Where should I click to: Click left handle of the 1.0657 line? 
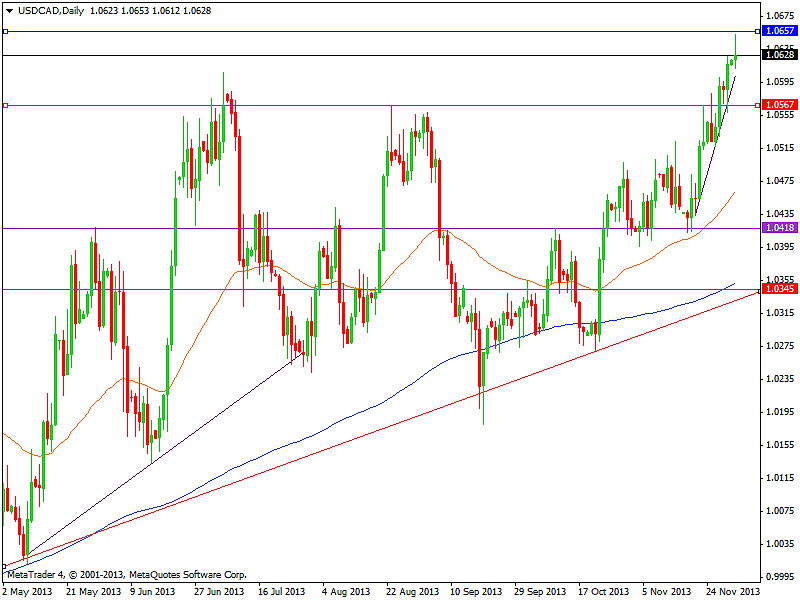tap(5, 31)
